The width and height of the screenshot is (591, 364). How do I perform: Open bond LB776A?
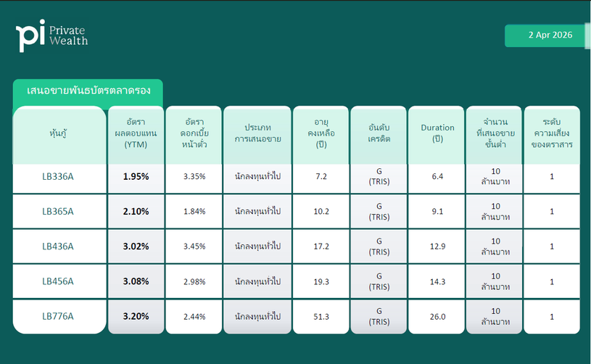tap(58, 316)
